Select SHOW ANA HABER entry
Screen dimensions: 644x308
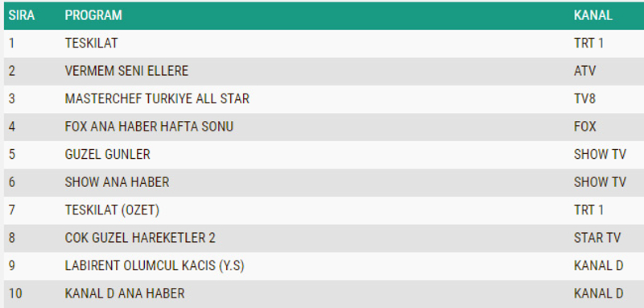tap(117, 182)
